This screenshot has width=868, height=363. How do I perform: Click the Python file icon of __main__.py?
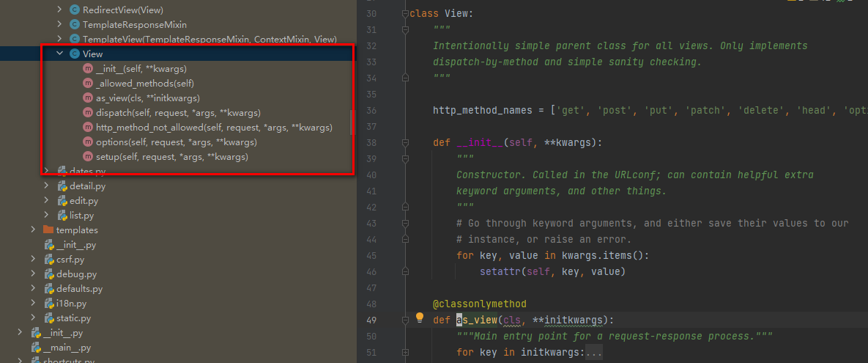(35, 348)
